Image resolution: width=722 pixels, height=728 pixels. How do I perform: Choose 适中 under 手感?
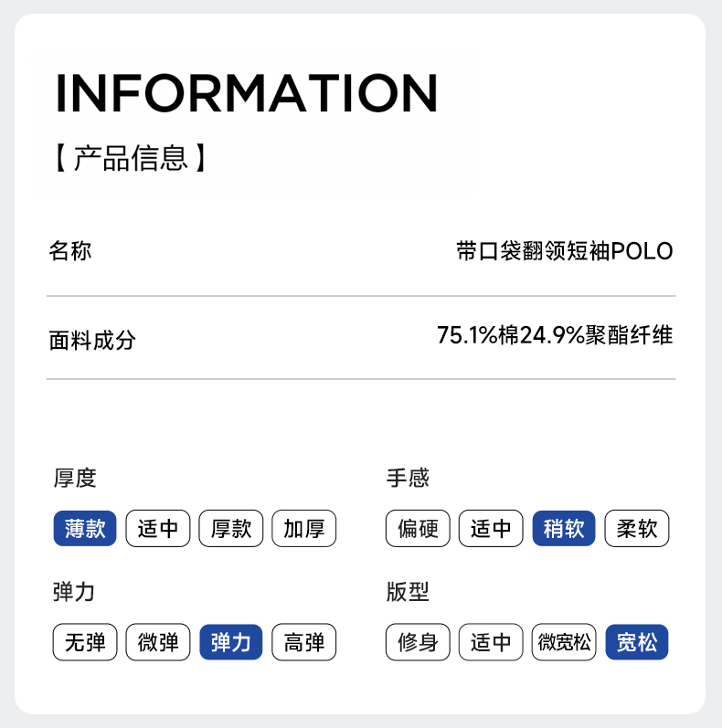coord(491,529)
